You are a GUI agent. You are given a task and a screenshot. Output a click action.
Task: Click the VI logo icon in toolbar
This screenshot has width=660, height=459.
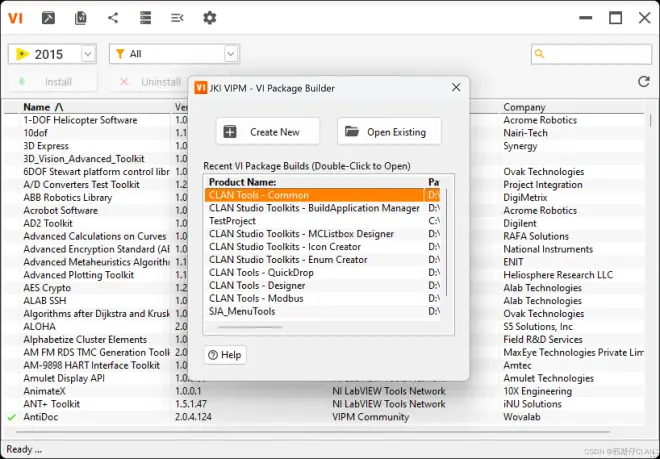[x=16, y=18]
